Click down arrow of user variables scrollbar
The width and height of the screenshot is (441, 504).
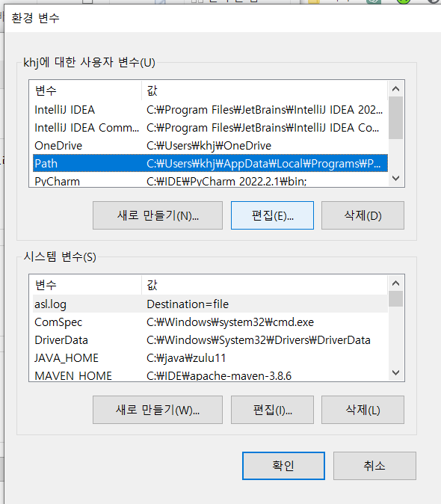tap(395, 178)
